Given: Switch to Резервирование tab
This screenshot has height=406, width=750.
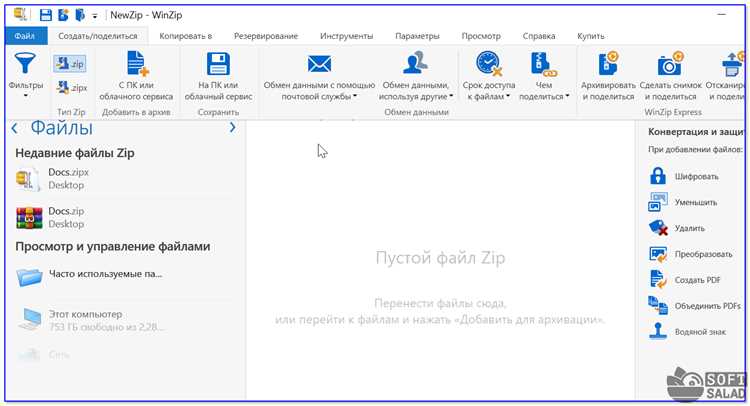Looking at the screenshot, I should pyautogui.click(x=265, y=36).
